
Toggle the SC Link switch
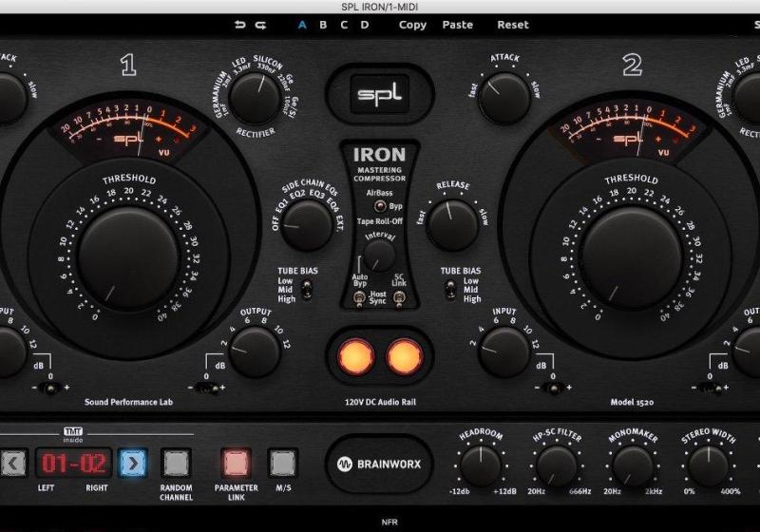tap(399, 298)
